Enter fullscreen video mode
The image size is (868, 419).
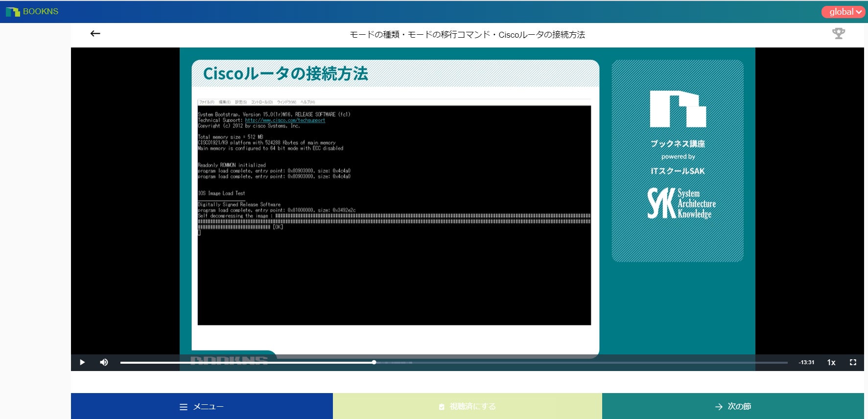pos(853,362)
